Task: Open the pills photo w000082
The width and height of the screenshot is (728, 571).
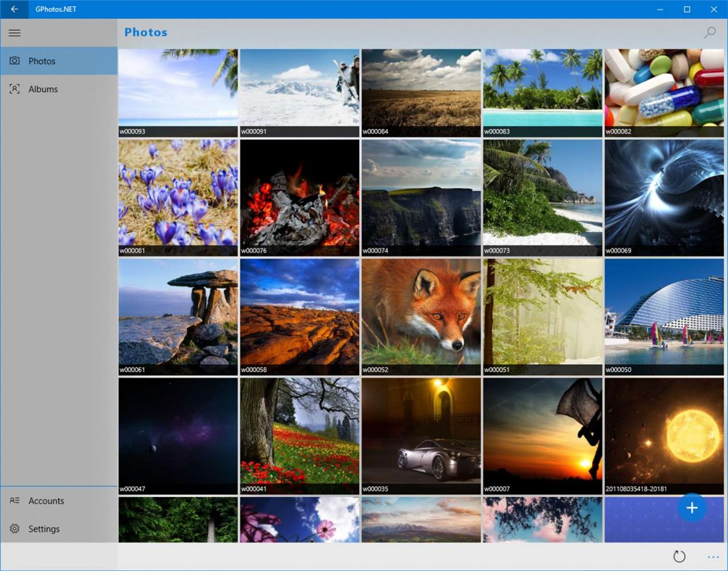Action: 664,91
